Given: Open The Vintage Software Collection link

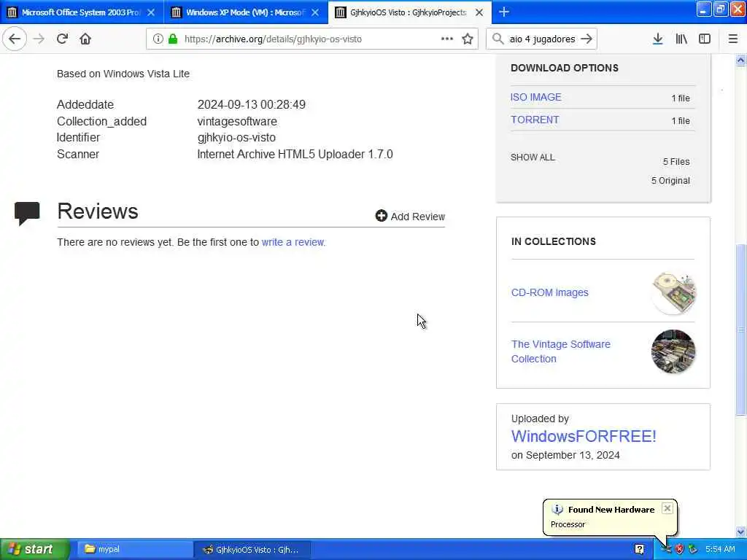Looking at the screenshot, I should click(560, 351).
